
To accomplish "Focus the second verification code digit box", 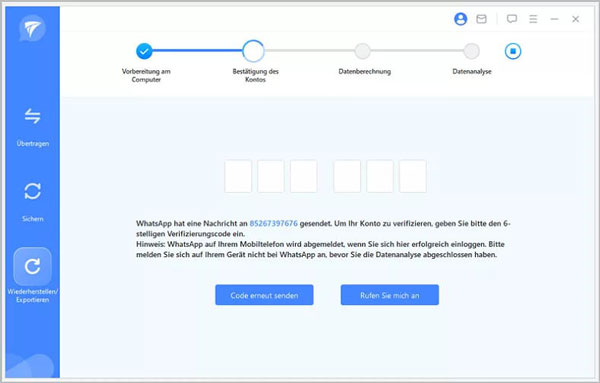I will pyautogui.click(x=271, y=176).
